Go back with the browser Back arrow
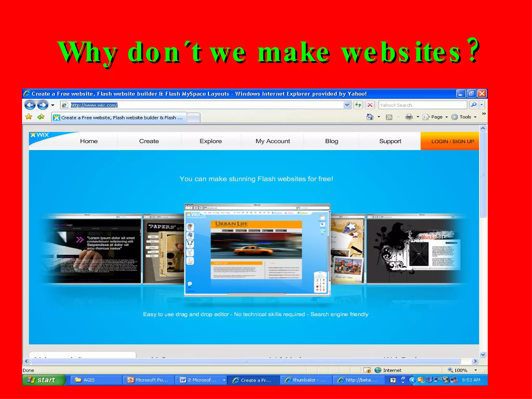This screenshot has height=399, width=532. click(x=30, y=105)
